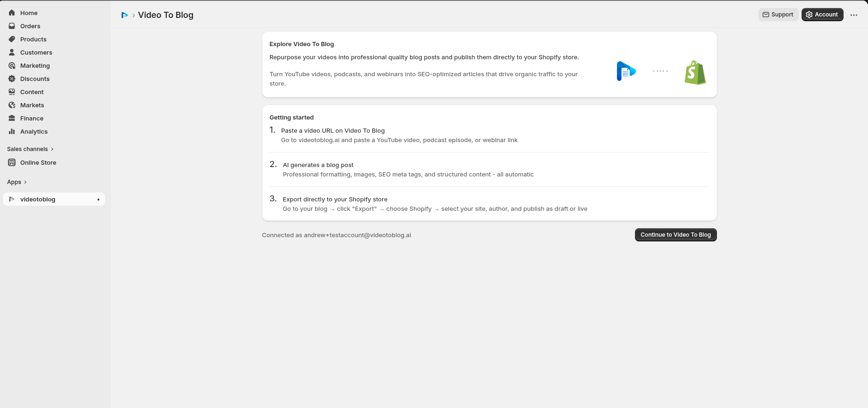Image resolution: width=868 pixels, height=408 pixels.
Task: Click the Customers person icon
Action: click(x=12, y=52)
